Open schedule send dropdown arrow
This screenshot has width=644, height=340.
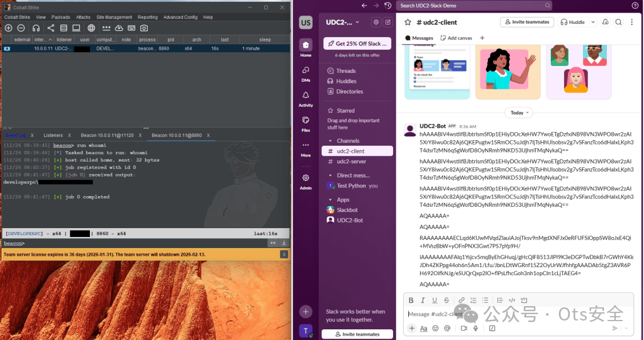point(626,328)
